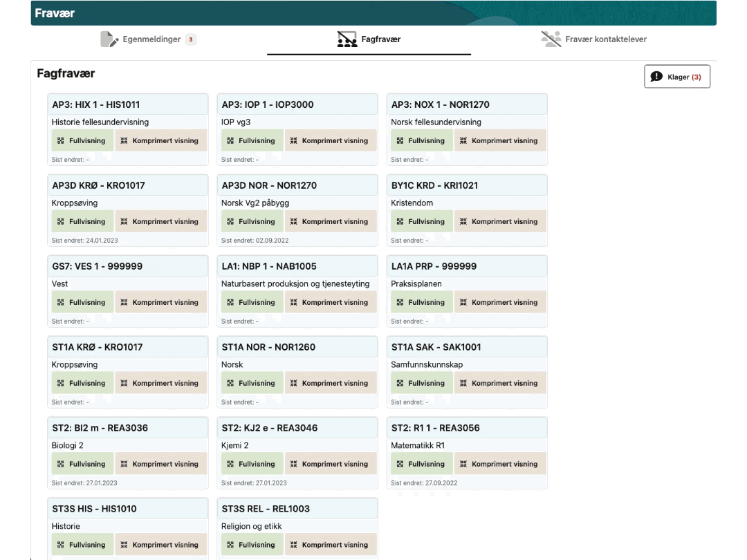Click speech bubble icon in Klager button
The width and height of the screenshot is (747, 560).
657,77
